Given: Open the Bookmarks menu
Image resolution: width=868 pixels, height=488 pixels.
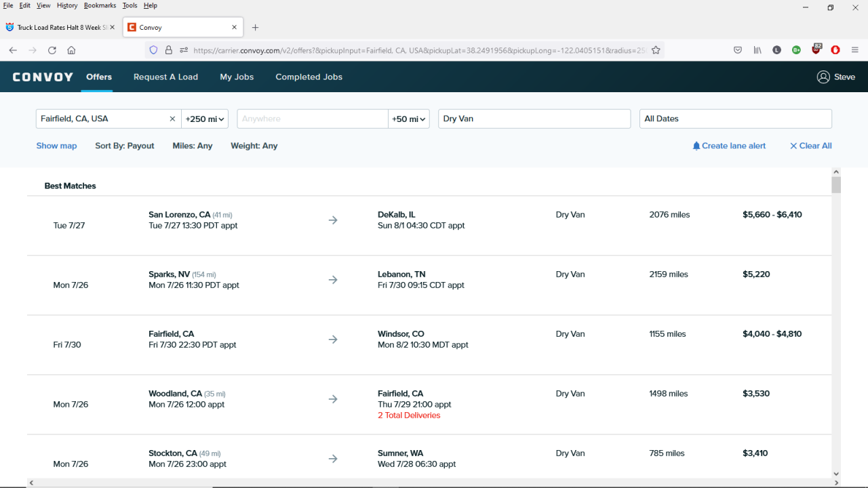Looking at the screenshot, I should [100, 5].
